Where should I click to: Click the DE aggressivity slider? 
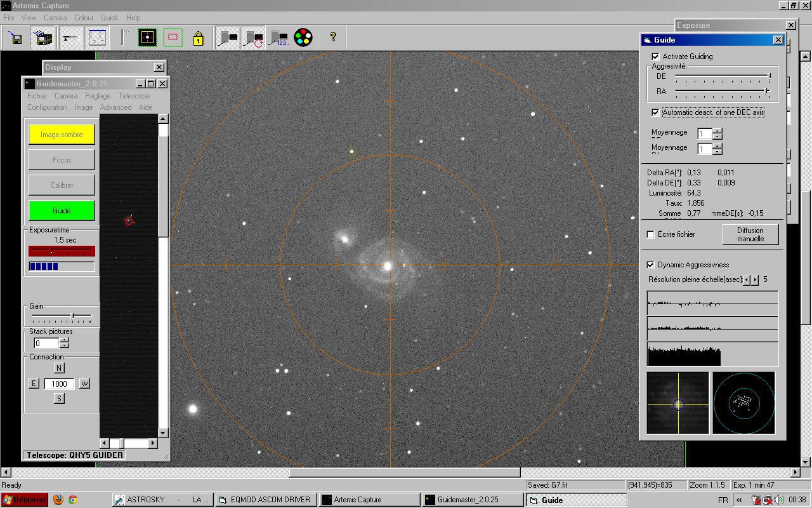pyautogui.click(x=723, y=77)
